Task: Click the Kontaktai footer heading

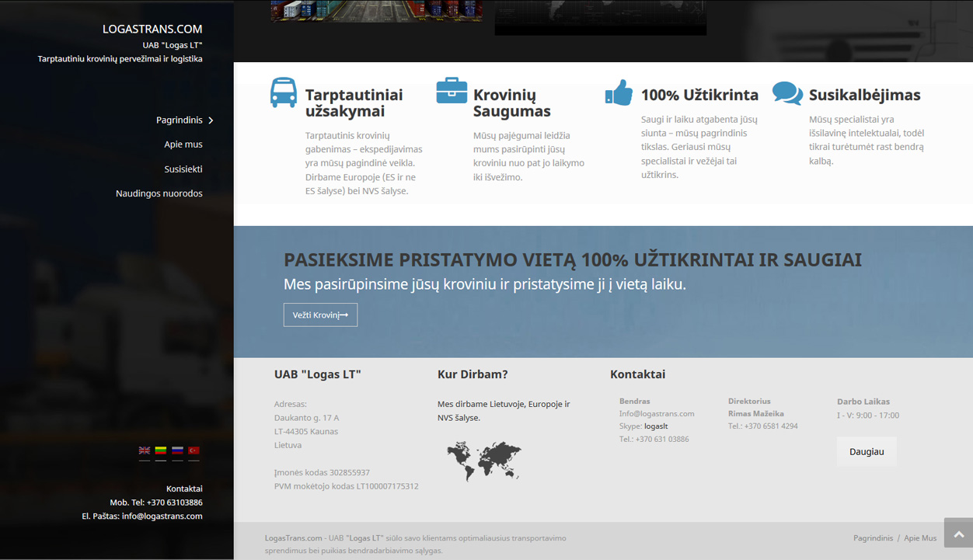Action: 637,374
